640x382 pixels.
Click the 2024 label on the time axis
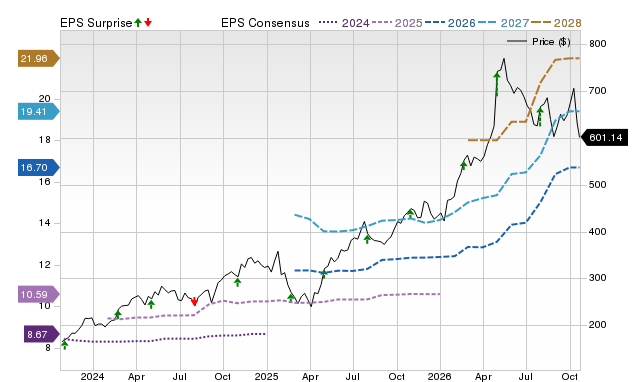tap(92, 376)
